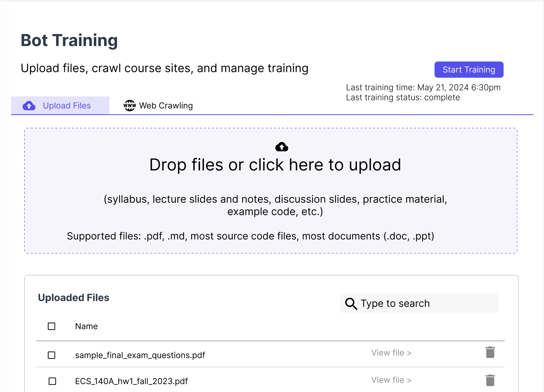Delete sample_final_exam_questions.pdf with trash icon
Screen dimensions: 544x392
coord(490,352)
